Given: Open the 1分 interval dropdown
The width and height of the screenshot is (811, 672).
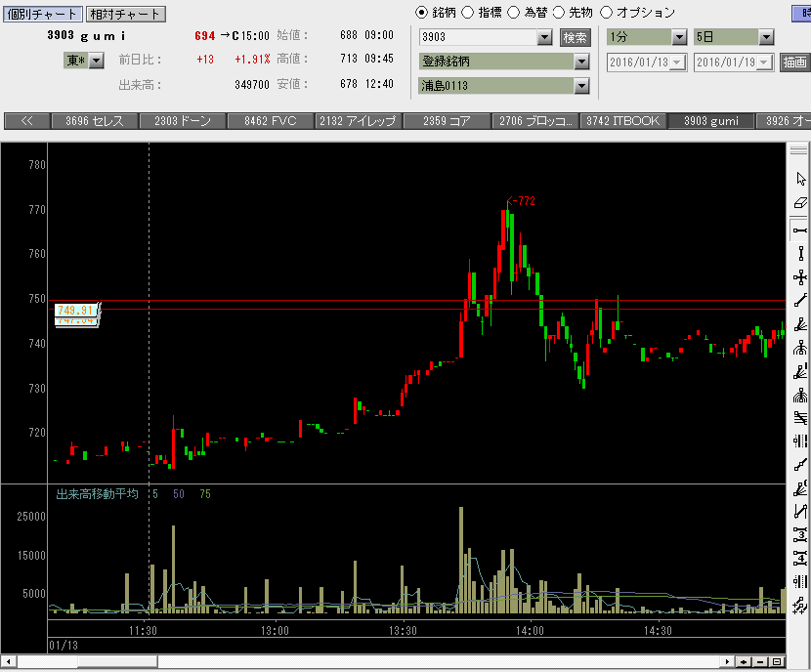Looking at the screenshot, I should click(679, 37).
